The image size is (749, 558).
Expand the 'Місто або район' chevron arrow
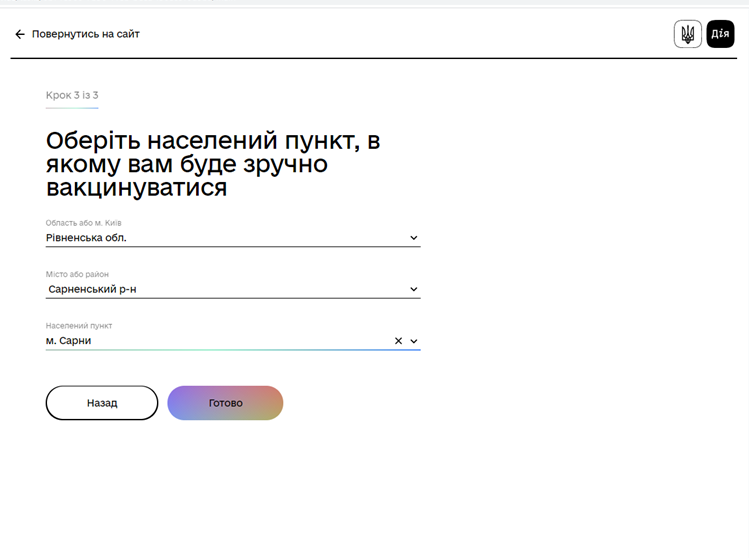point(414,290)
